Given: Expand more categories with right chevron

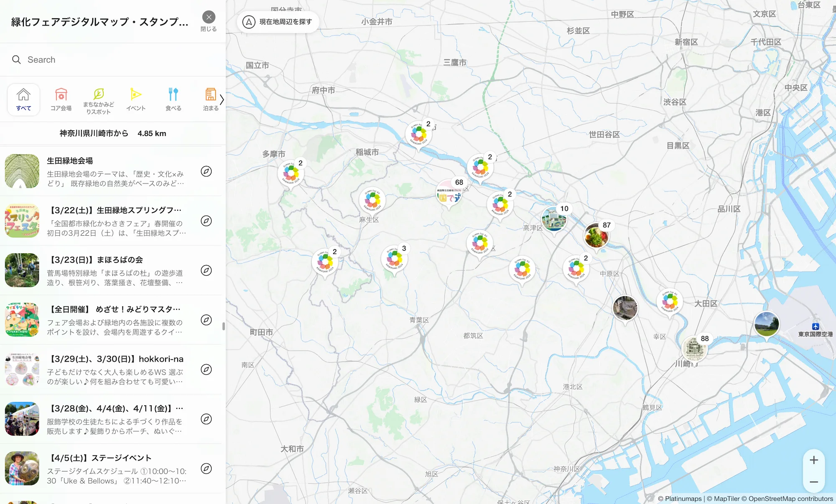Looking at the screenshot, I should (222, 100).
